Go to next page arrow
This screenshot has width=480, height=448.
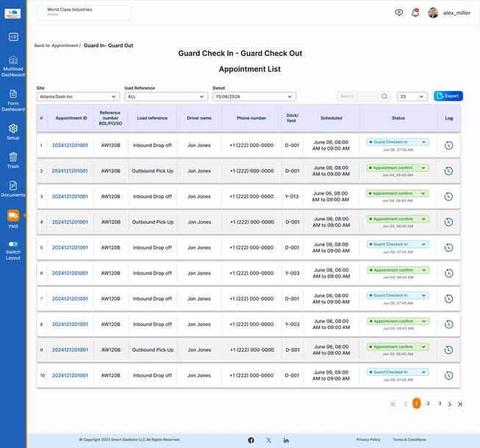(x=449, y=404)
